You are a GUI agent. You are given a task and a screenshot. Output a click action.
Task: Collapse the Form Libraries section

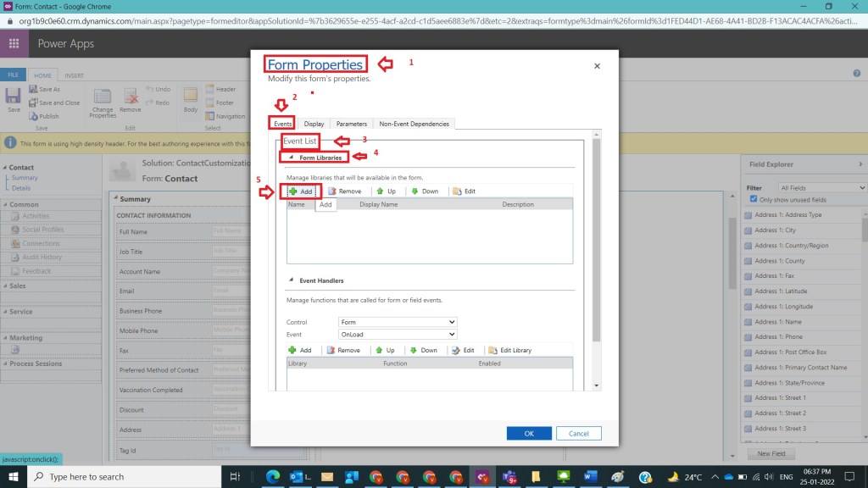tap(292, 158)
